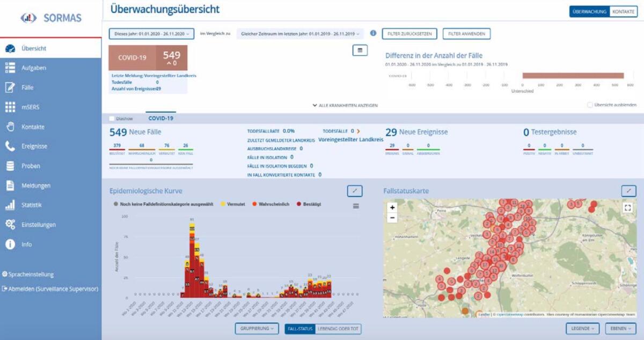The height and width of the screenshot is (340, 644).
Task: Expand the Epidemiologische Kurve chart
Action: pyautogui.click(x=355, y=191)
